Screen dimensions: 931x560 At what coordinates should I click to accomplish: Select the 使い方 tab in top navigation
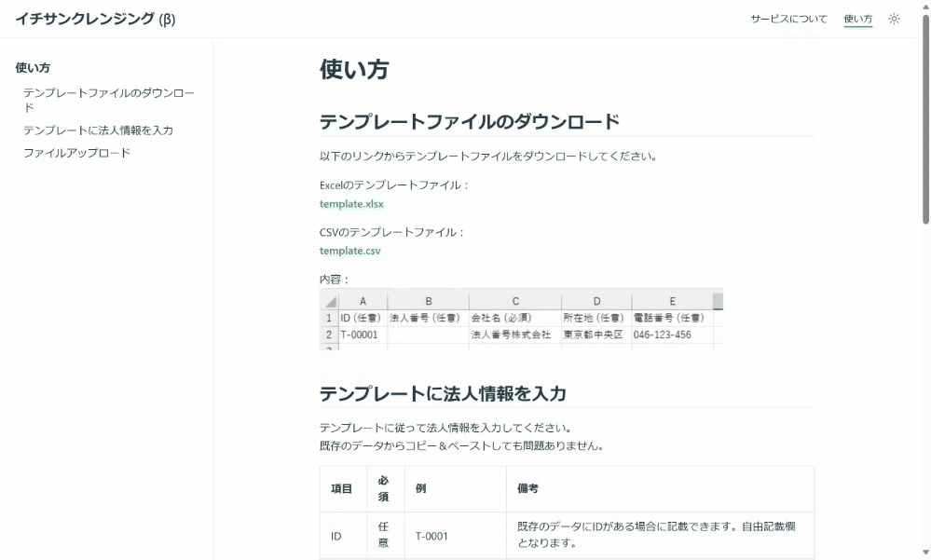857,19
